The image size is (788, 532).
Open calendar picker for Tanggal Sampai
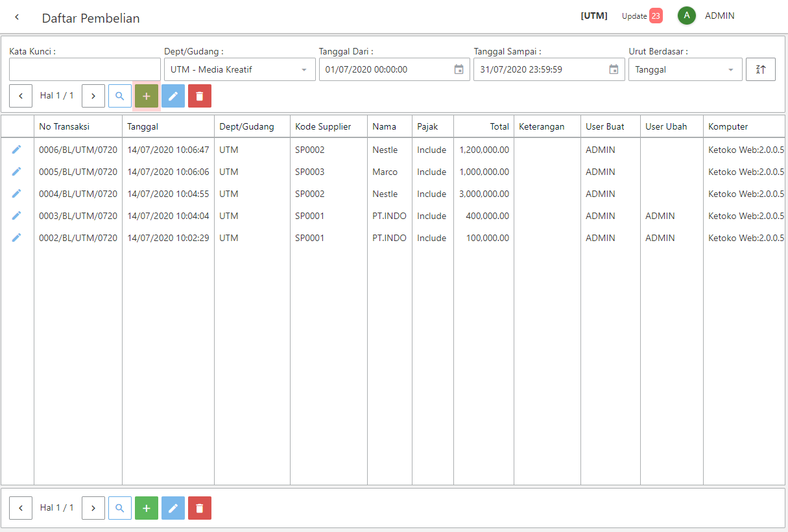pyautogui.click(x=614, y=69)
